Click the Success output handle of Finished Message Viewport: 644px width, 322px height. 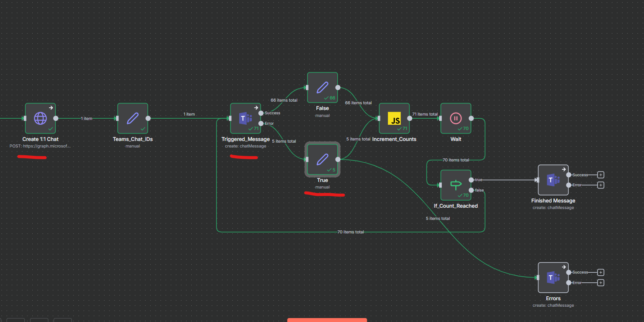(x=569, y=175)
